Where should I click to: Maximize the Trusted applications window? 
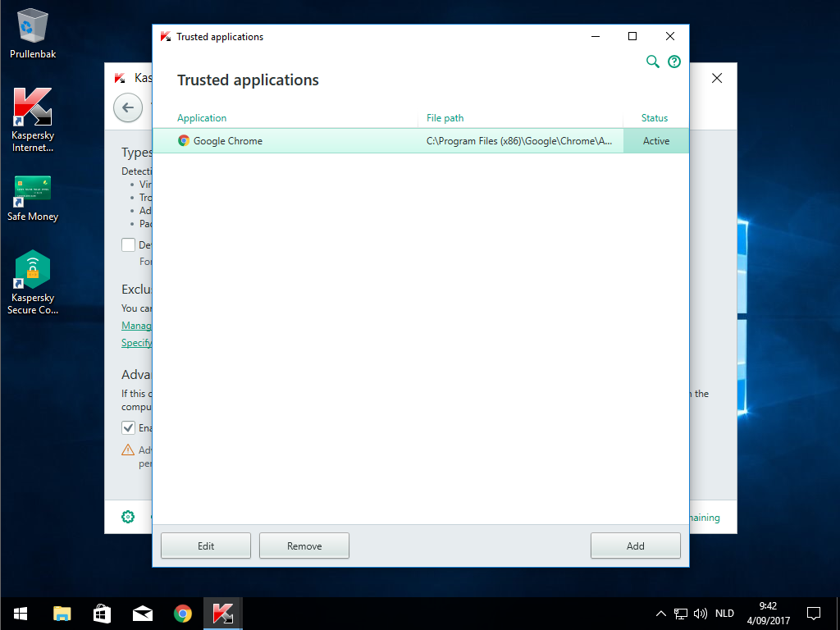coord(632,36)
